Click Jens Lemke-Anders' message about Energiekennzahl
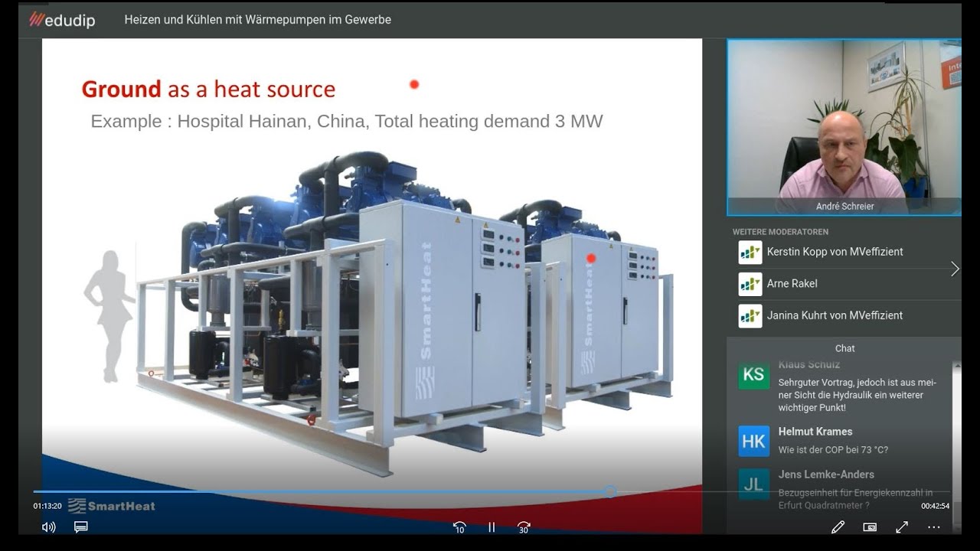Screen dimensions: 980x551 tap(855, 499)
